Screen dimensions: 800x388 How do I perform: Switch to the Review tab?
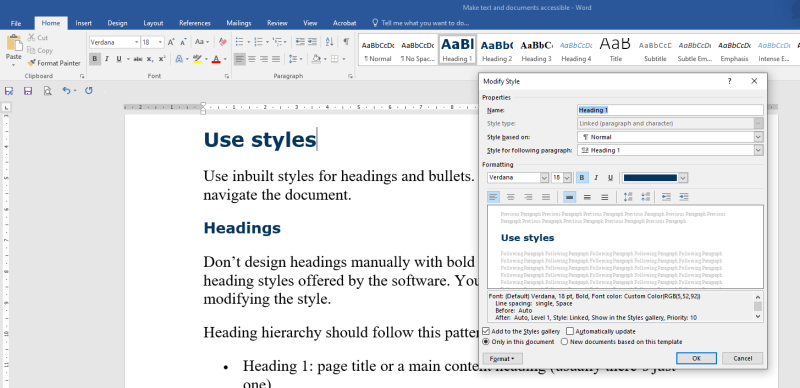pos(277,23)
